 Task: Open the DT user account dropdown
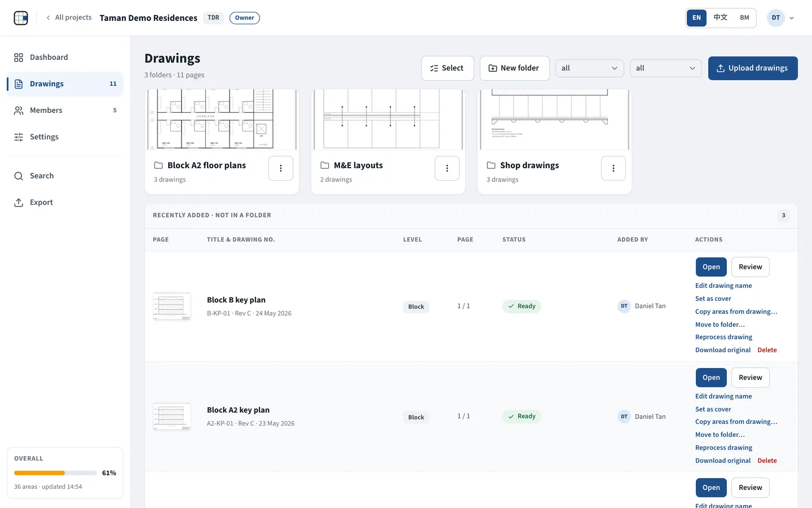pos(781,18)
